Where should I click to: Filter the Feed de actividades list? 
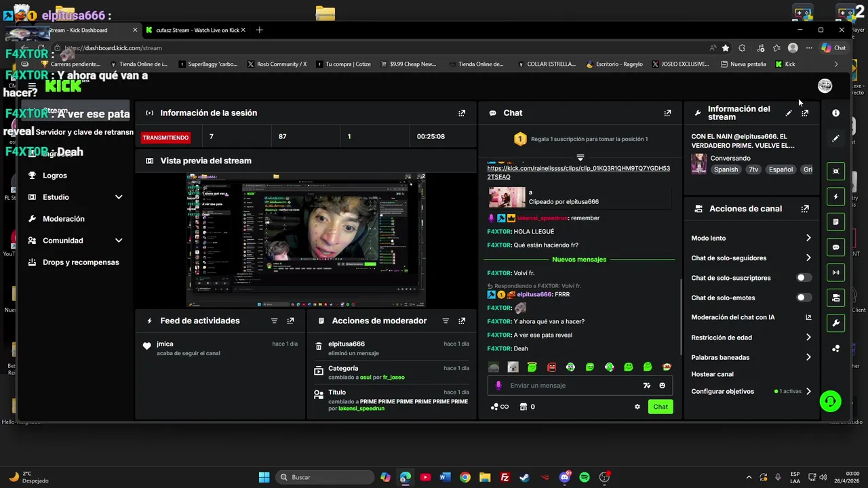coord(274,321)
